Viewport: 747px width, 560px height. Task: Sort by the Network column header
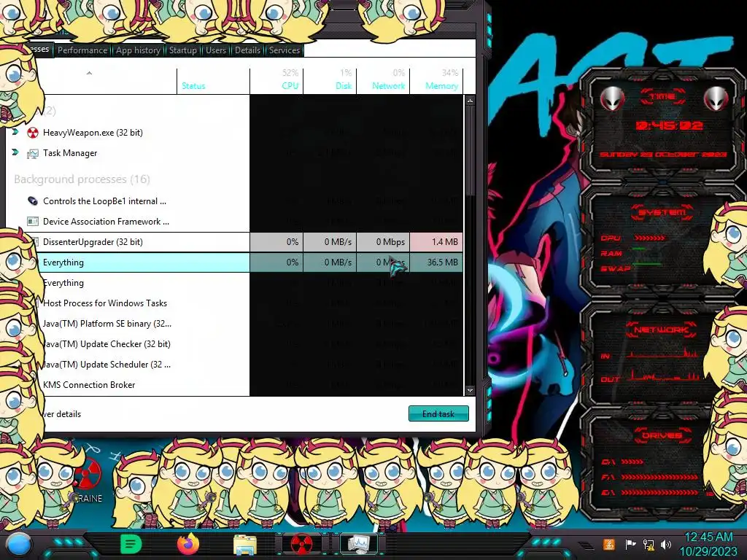383,80
